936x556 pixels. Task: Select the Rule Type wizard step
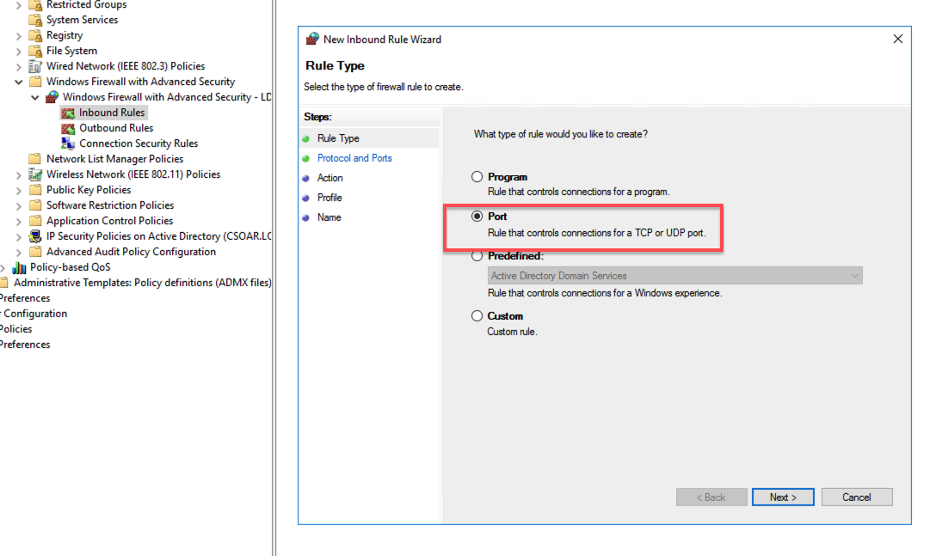coord(338,139)
